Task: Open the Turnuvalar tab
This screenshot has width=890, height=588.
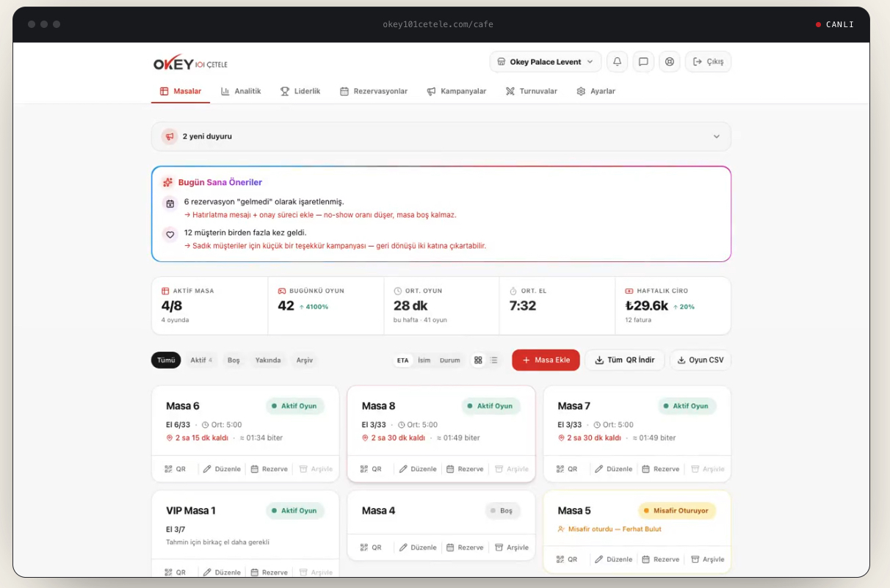Action: click(x=532, y=91)
